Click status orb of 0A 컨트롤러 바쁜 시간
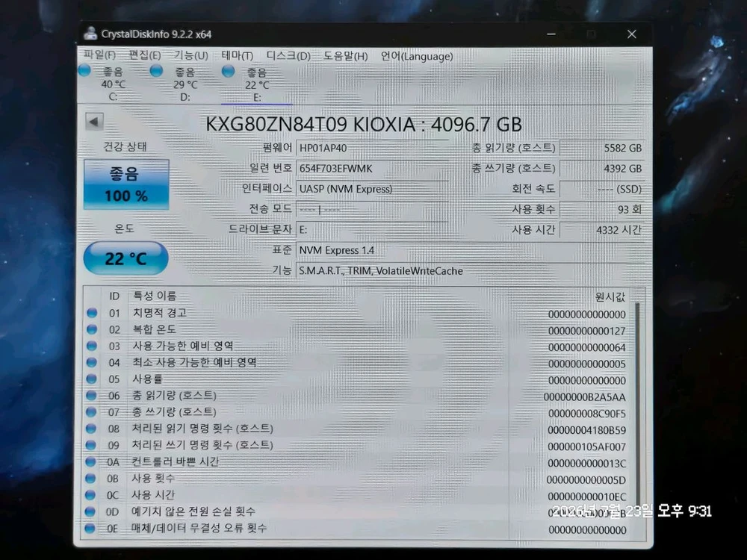This screenshot has height=560, width=747. coord(90,461)
